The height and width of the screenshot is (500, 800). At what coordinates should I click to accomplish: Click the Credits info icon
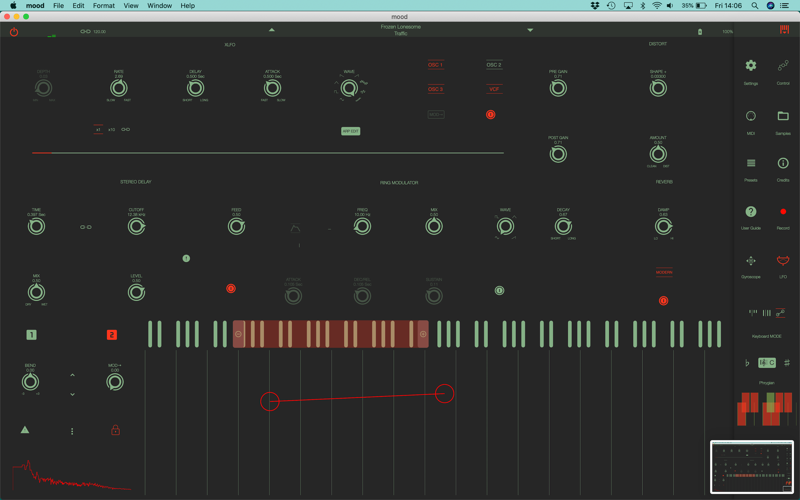tap(783, 163)
